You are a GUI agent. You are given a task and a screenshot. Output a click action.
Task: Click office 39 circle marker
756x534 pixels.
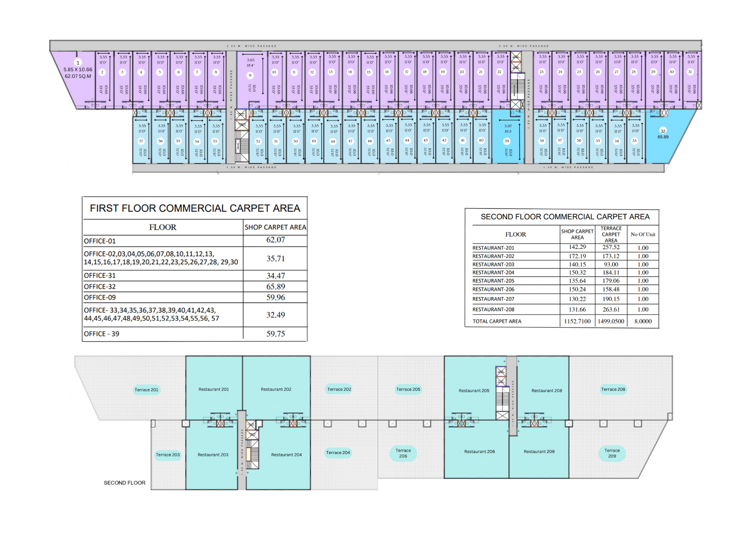[507, 141]
